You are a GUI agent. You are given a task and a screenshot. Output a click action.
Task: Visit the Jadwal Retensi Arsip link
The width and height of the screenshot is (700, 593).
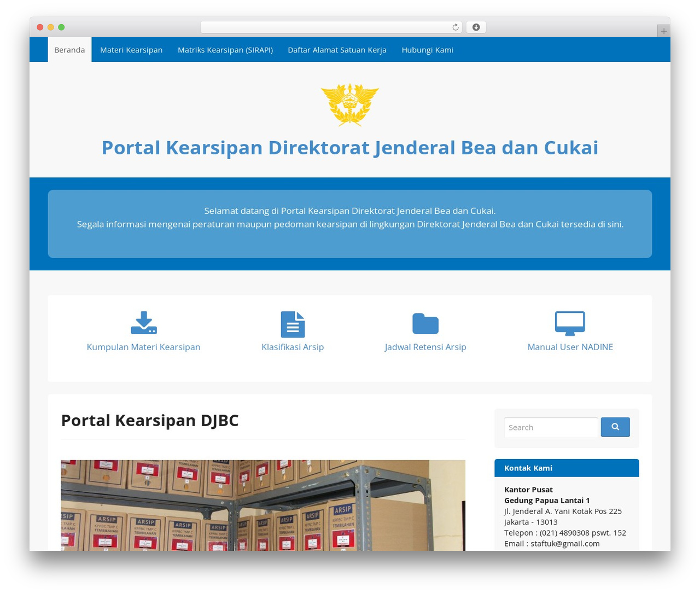pyautogui.click(x=425, y=347)
